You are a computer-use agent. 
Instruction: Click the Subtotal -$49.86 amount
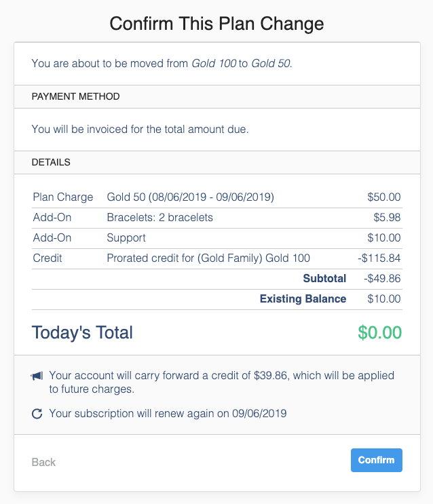pyautogui.click(x=382, y=278)
